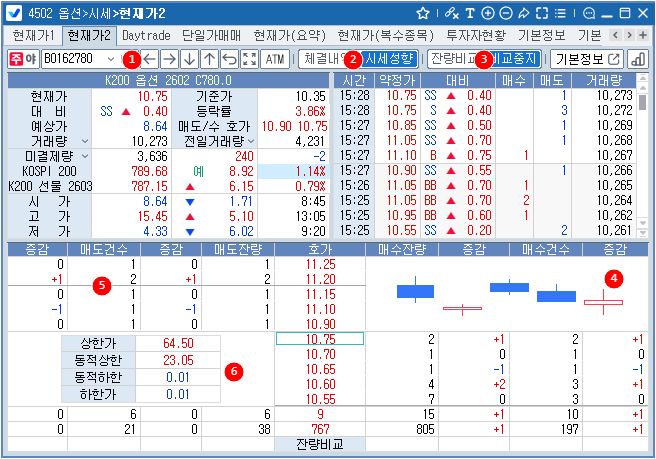656x459 pixels.
Task: Click the circled plus zoom-in icon
Action: click(487, 13)
